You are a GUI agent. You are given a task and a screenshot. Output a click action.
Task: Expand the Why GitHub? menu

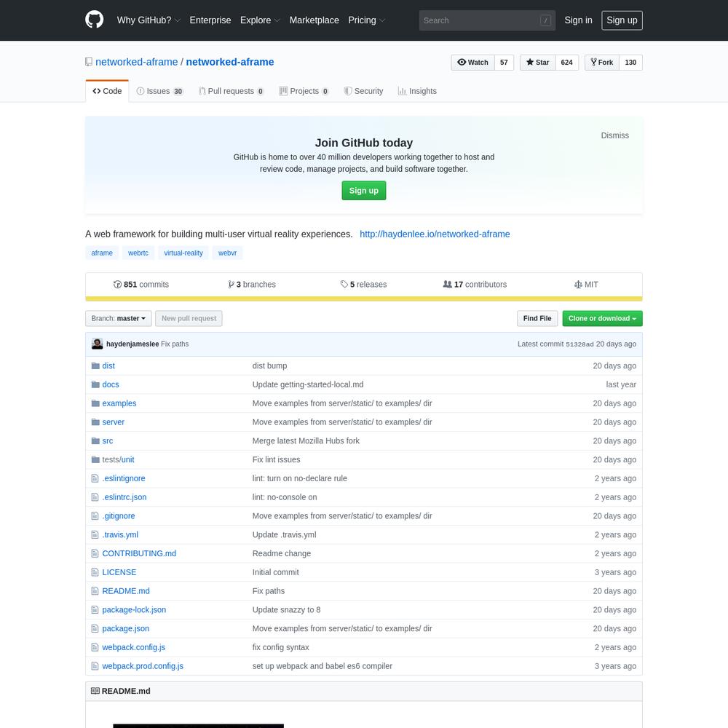[x=148, y=20]
